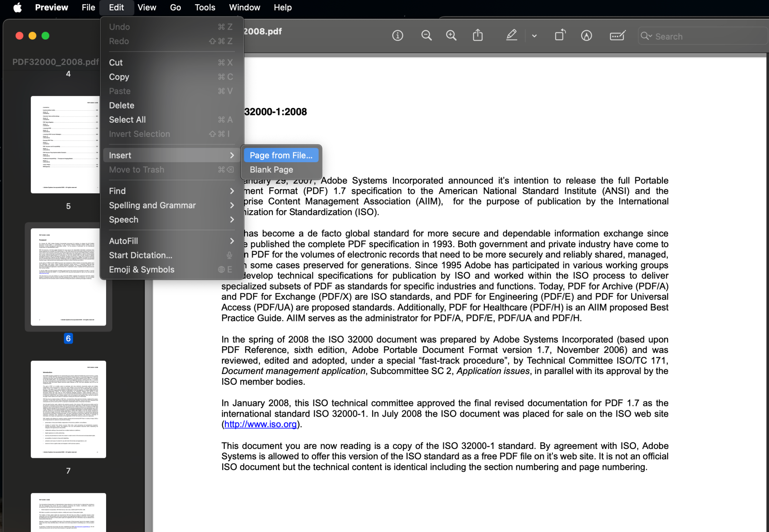Viewport: 769px width, 532px height.
Task: Click the Inspector info icon
Action: tap(398, 36)
